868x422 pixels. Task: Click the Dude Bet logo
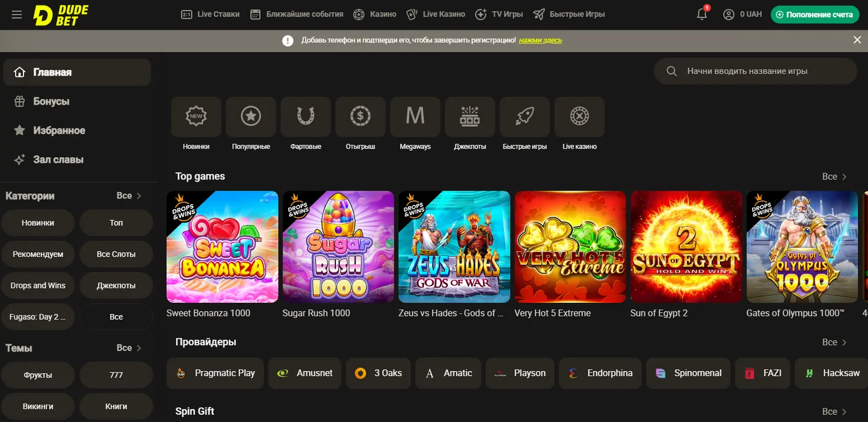(61, 15)
